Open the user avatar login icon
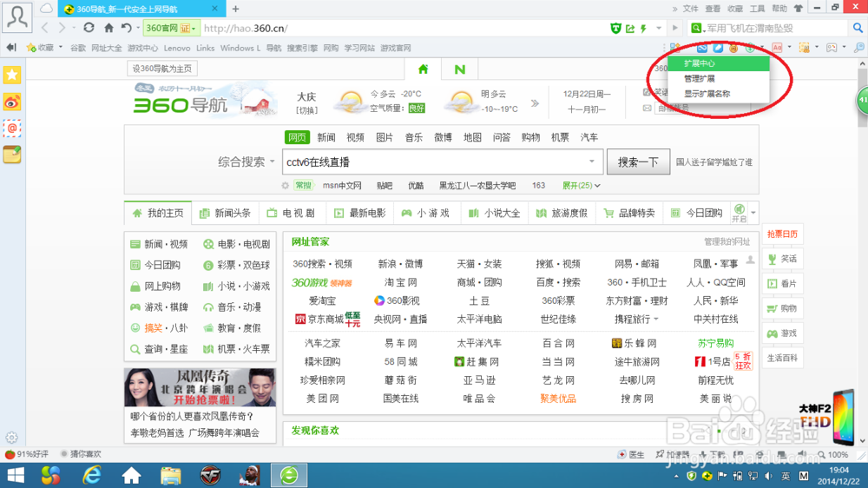868x488 pixels. coord(16,16)
